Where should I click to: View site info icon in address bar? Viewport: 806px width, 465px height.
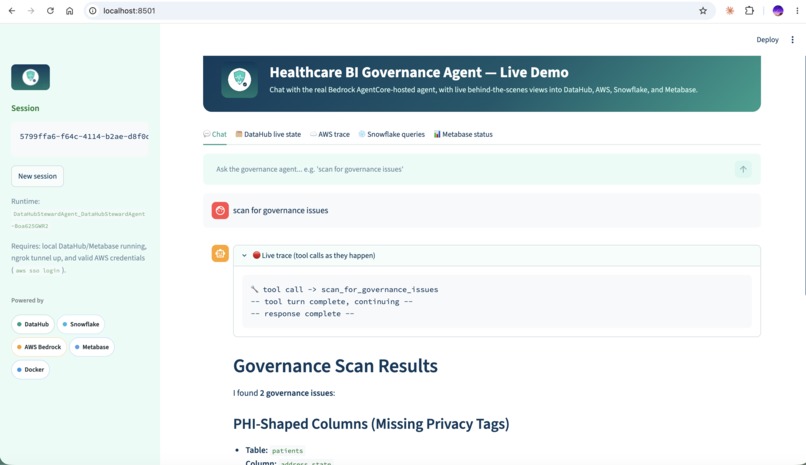coord(93,11)
